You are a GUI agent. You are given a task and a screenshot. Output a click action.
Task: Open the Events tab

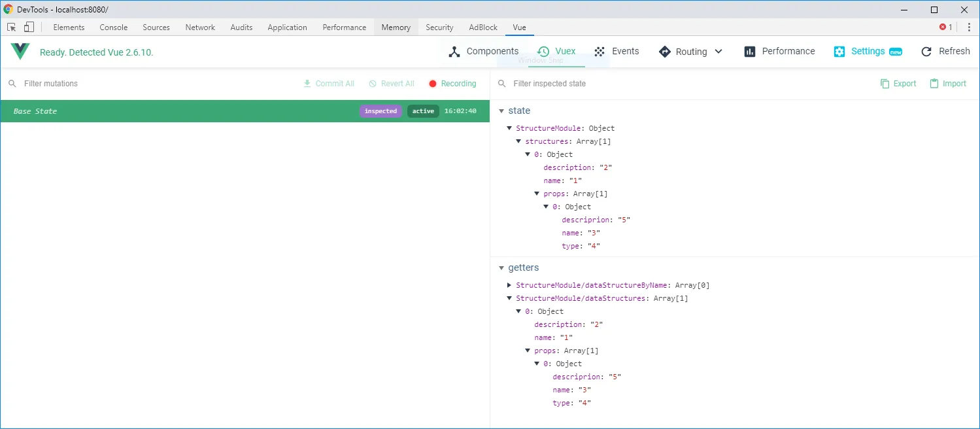point(617,52)
